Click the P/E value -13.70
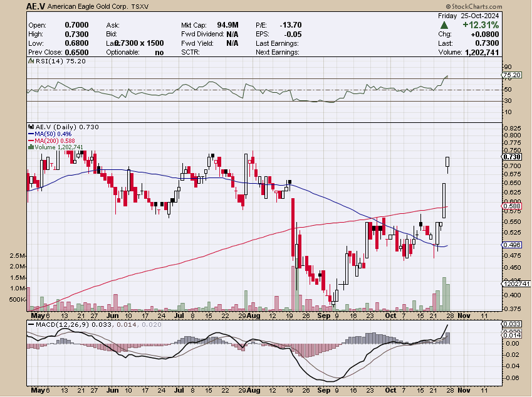The width and height of the screenshot is (532, 397). tap(290, 25)
